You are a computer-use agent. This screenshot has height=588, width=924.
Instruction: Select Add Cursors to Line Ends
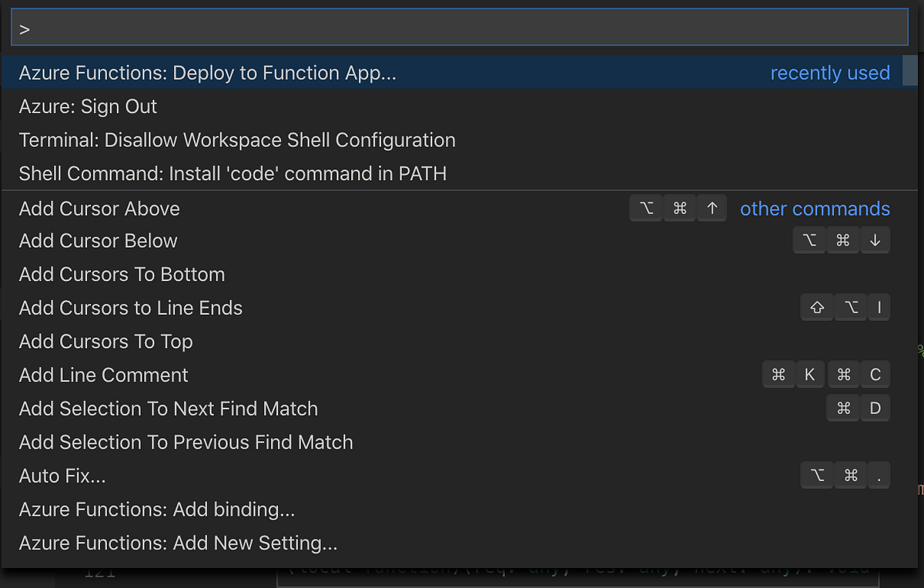131,308
